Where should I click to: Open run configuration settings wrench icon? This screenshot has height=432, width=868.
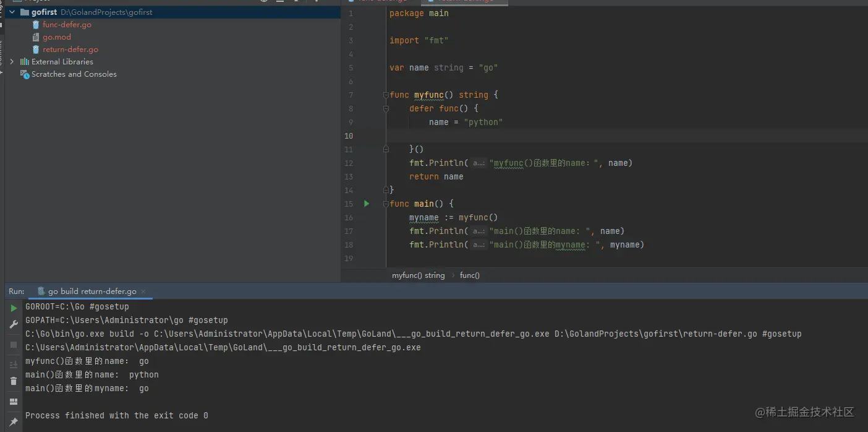14,324
